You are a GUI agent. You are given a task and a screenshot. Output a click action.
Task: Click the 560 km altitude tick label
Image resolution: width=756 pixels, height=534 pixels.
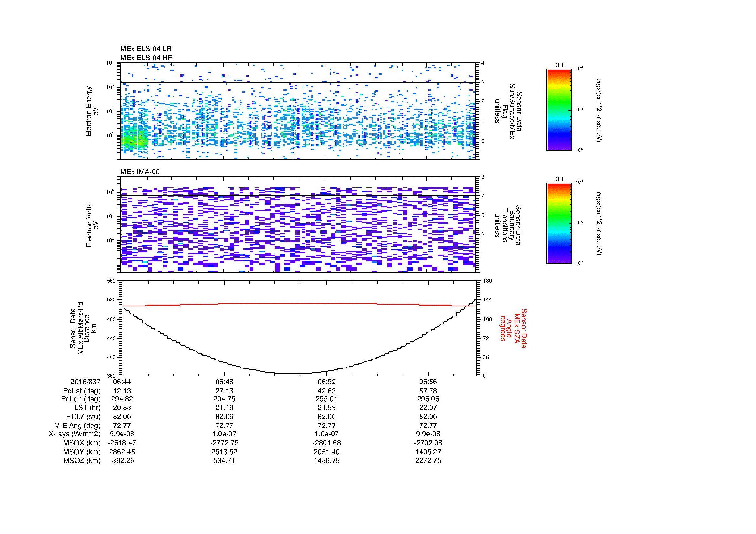coord(112,281)
